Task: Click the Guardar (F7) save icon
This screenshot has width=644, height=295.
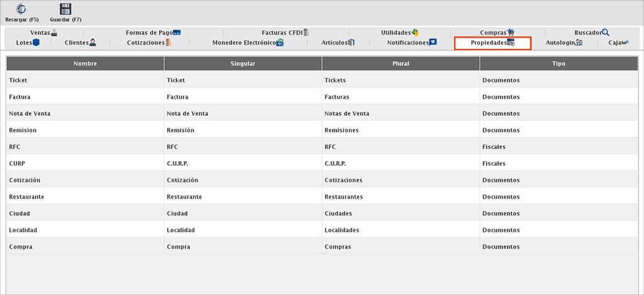Action: click(x=65, y=9)
